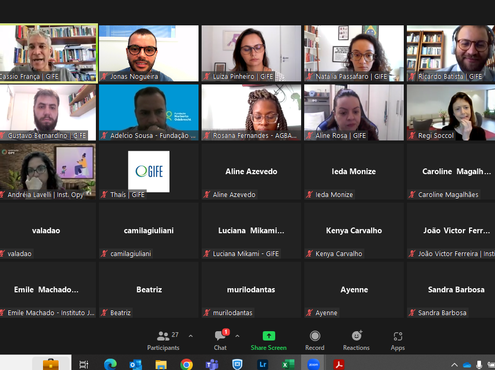Image resolution: width=495 pixels, height=370 pixels.
Task: Click the microphone icon in system tray
Action: point(479,365)
